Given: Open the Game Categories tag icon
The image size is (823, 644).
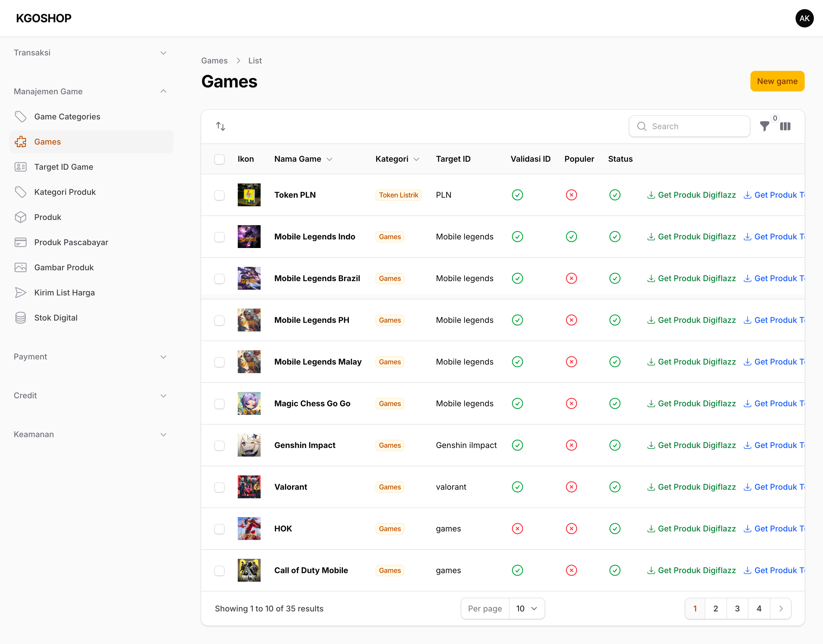Looking at the screenshot, I should (x=20, y=117).
